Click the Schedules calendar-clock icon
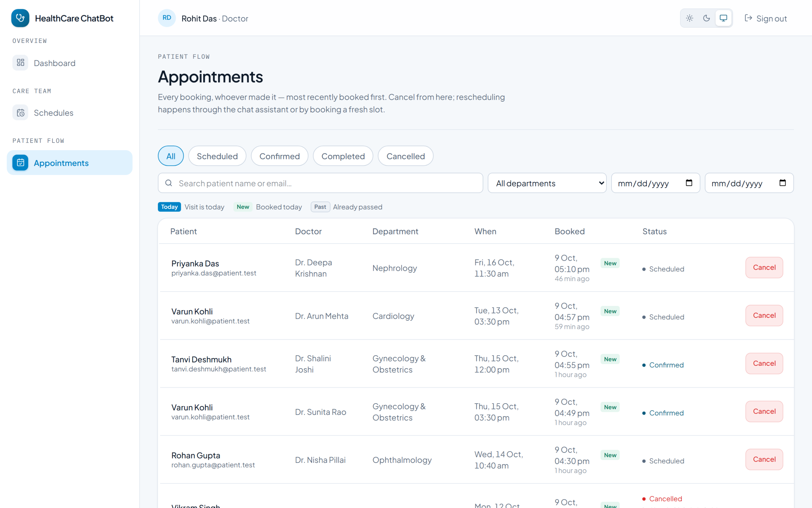The image size is (812, 508). pyautogui.click(x=21, y=112)
